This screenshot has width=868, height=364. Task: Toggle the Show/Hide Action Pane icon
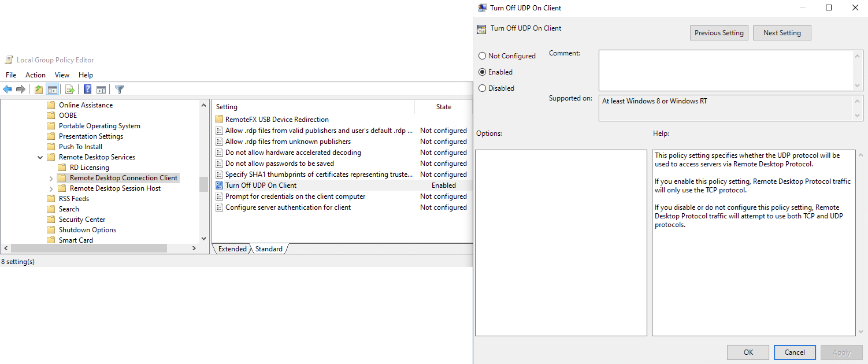[101, 89]
